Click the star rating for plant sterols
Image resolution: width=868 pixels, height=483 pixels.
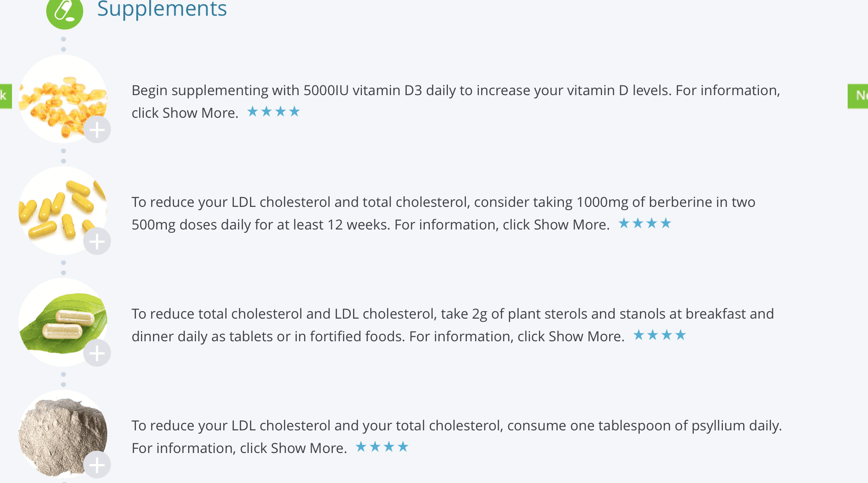pos(660,335)
